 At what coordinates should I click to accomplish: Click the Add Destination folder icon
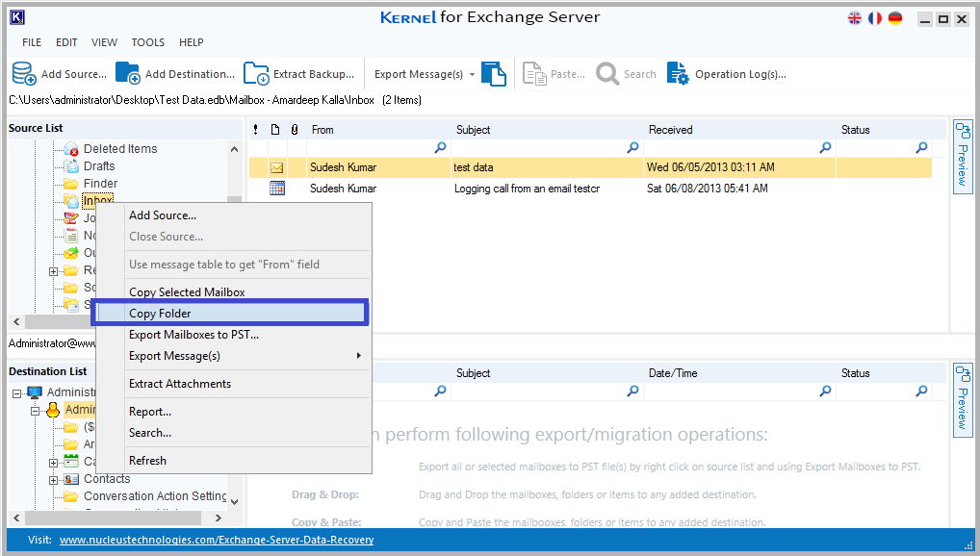127,73
